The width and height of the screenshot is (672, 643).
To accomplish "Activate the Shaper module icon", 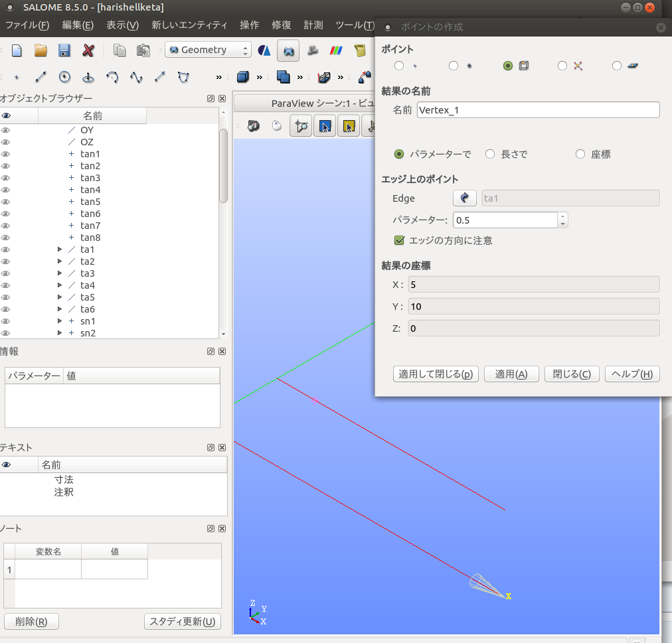I will pos(264,50).
